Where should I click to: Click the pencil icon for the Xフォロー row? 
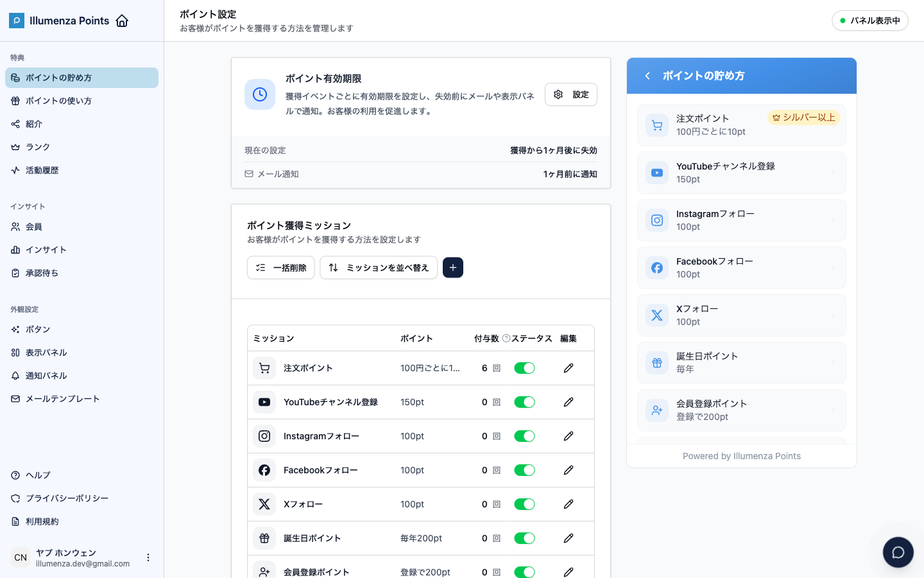pyautogui.click(x=569, y=504)
